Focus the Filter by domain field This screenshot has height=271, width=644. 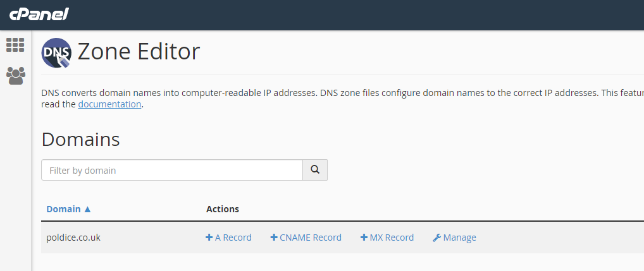point(172,170)
